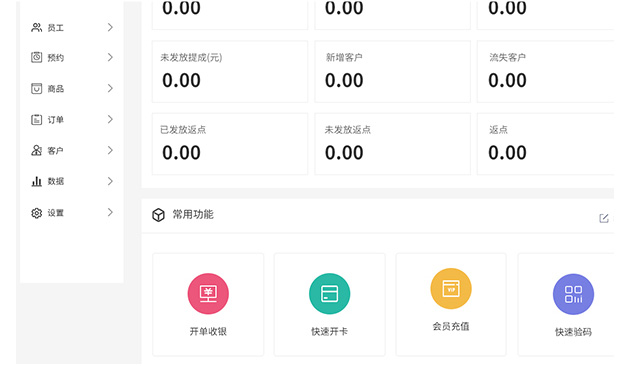The height and width of the screenshot is (366, 630).
Task: Expand the 客户 menu chevron
Action: [110, 150]
